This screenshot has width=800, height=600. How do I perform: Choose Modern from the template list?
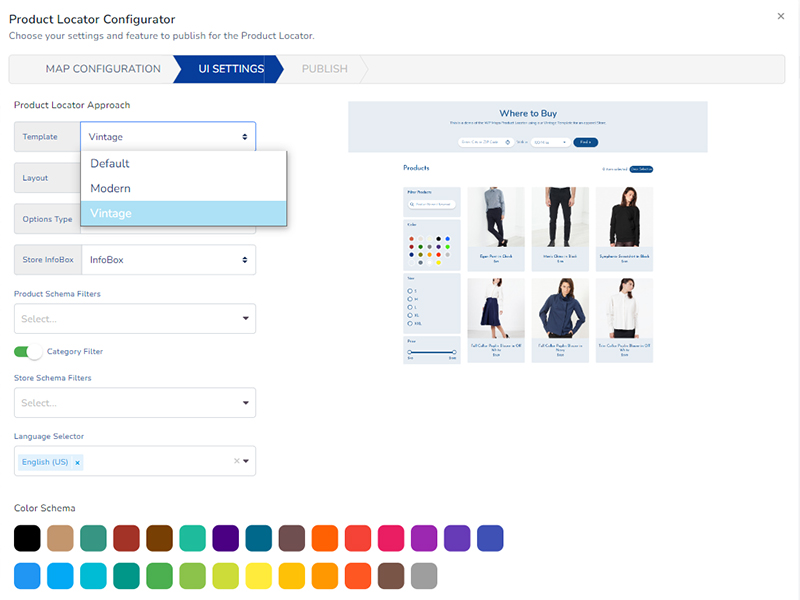(x=184, y=188)
